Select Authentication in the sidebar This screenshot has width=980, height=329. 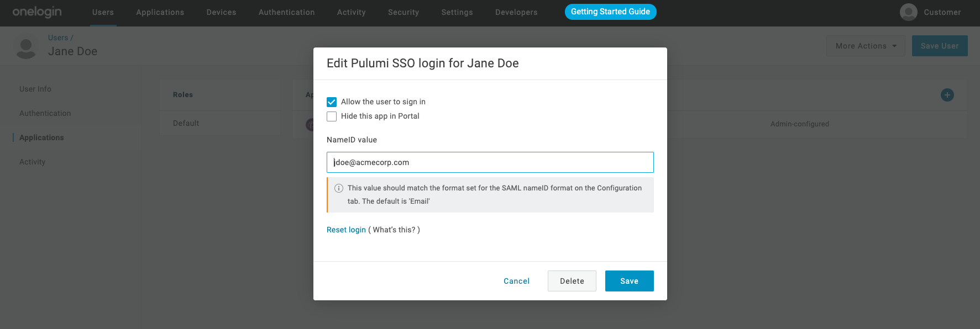(x=45, y=113)
